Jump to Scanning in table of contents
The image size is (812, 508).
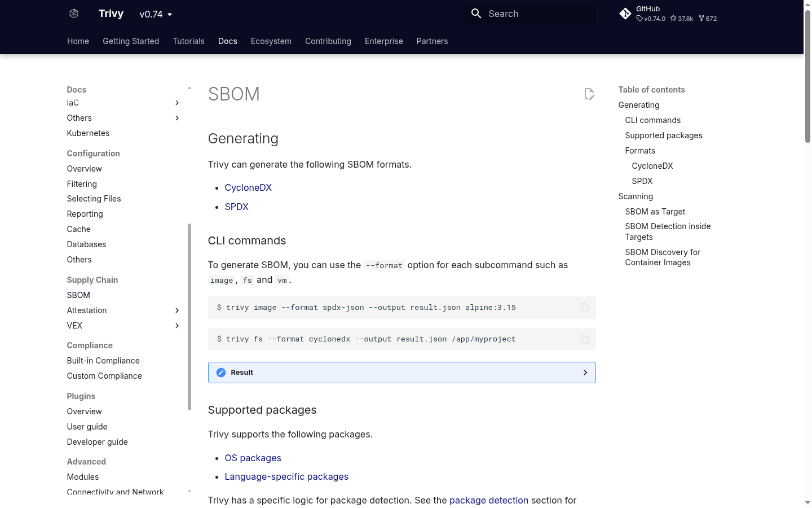[x=636, y=196]
